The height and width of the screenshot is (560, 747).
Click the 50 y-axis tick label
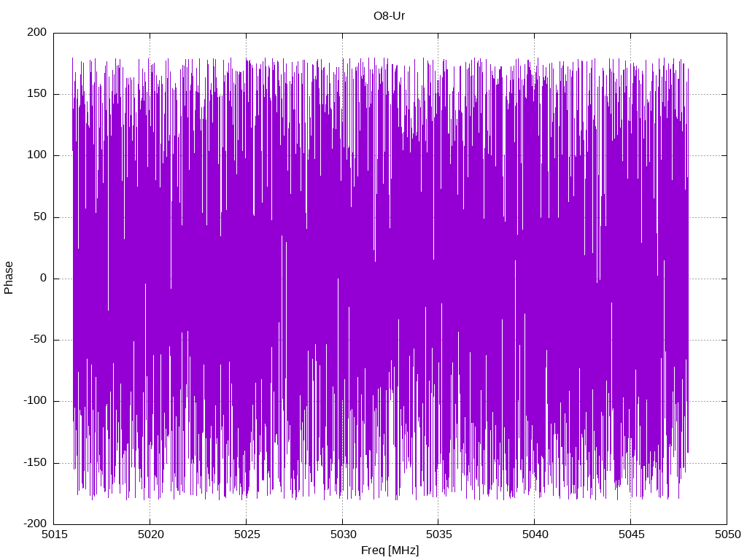click(x=41, y=217)
